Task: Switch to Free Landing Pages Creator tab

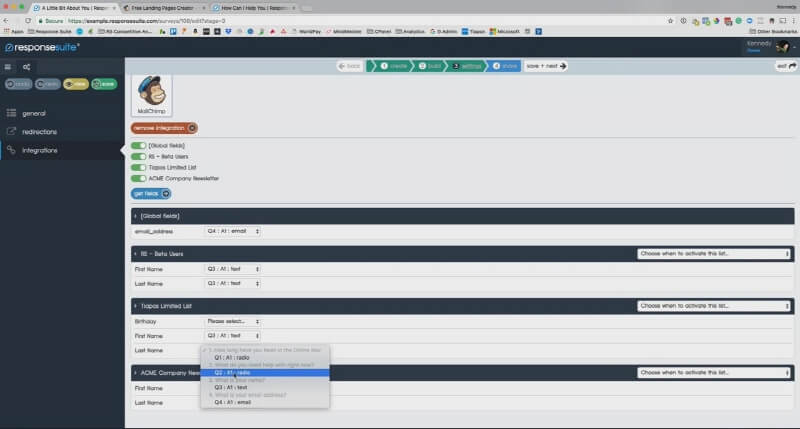Action: pos(162,8)
